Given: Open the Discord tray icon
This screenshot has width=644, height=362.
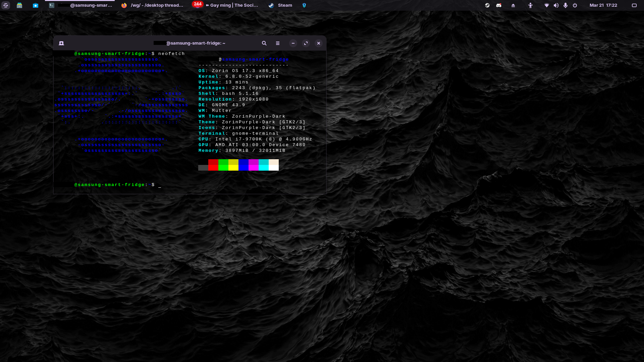Looking at the screenshot, I should 499,5.
